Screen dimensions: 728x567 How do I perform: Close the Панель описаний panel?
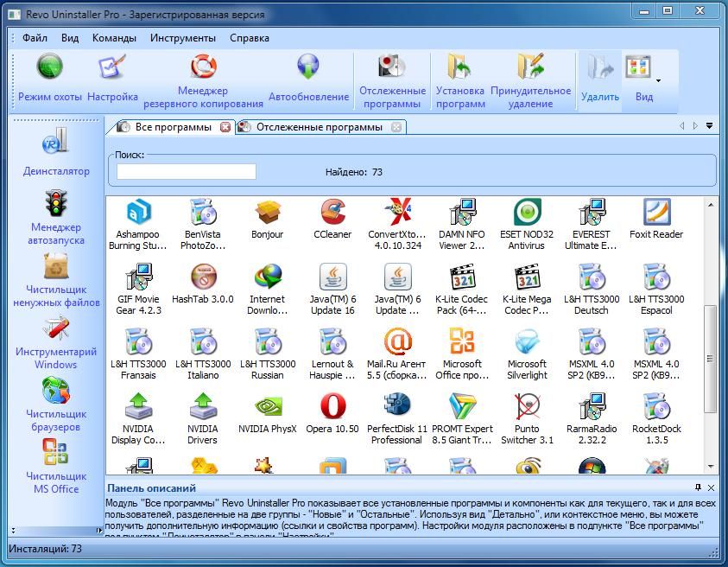point(711,487)
